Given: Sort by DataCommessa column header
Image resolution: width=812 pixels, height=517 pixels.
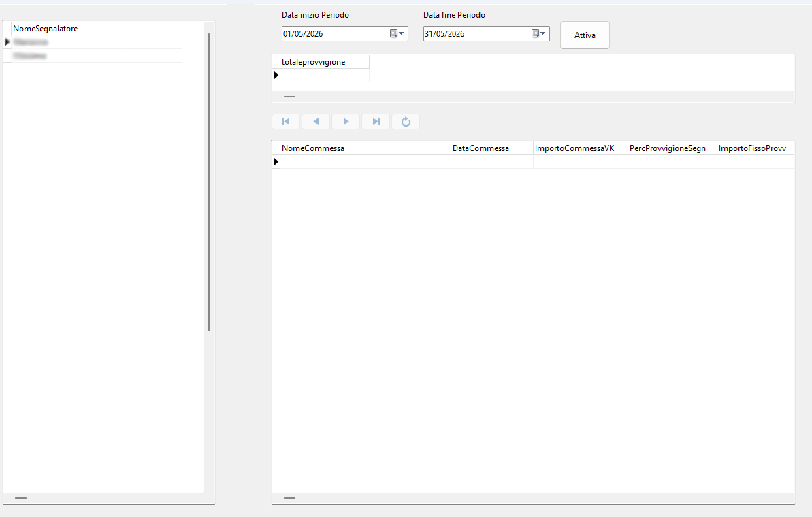Looking at the screenshot, I should [x=492, y=148].
